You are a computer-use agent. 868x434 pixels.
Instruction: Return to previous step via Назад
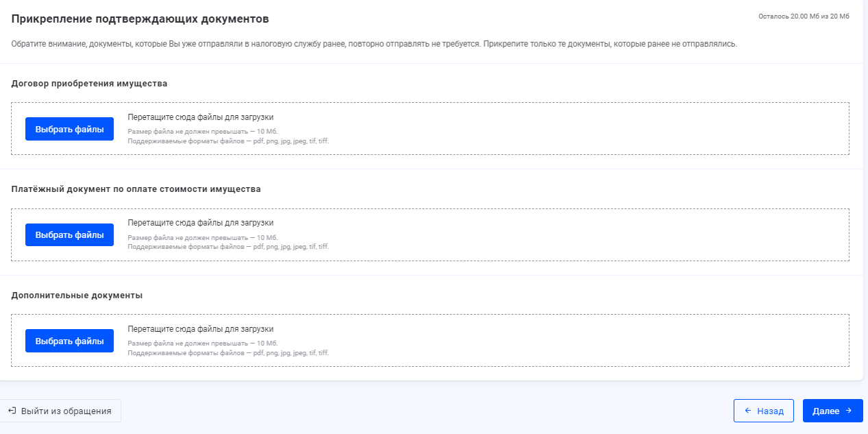pyautogui.click(x=763, y=411)
